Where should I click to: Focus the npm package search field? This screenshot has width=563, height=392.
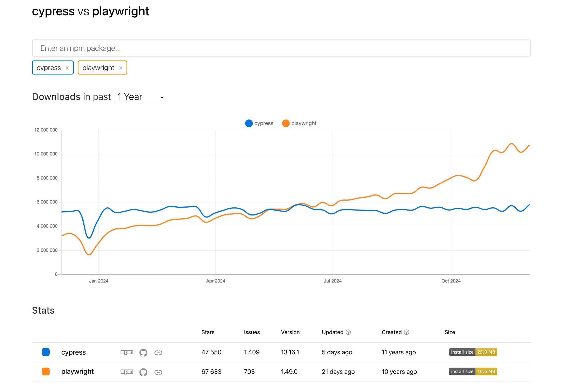(281, 48)
